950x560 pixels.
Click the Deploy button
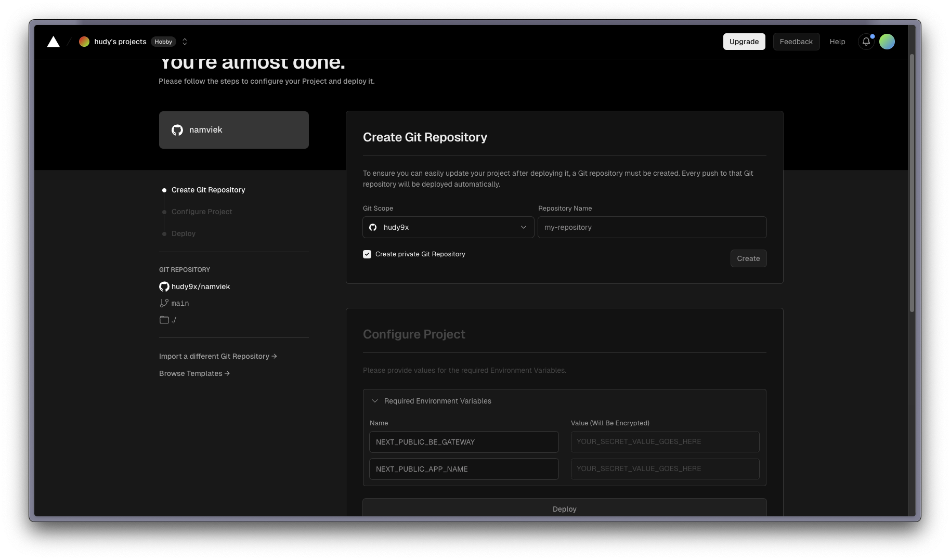pyautogui.click(x=564, y=508)
